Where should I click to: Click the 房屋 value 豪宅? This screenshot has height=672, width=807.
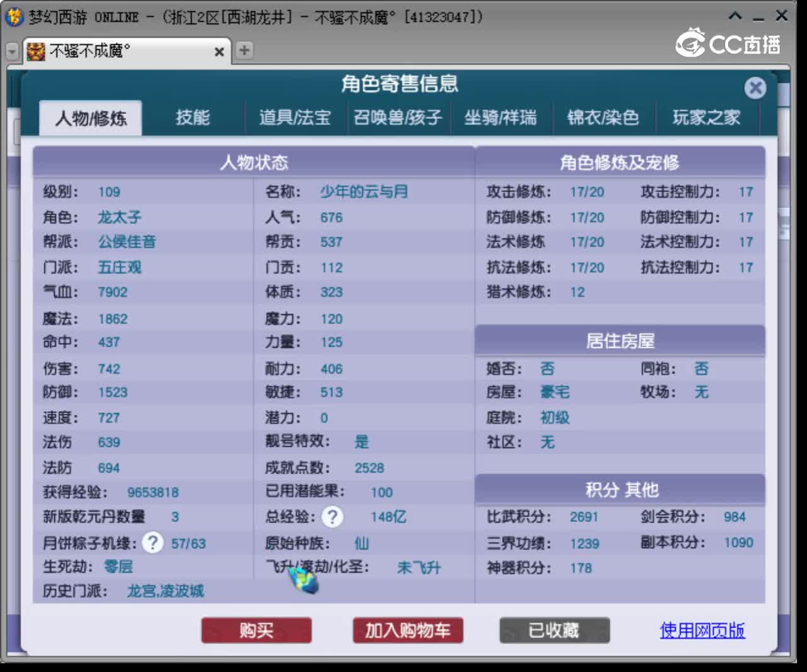555,392
